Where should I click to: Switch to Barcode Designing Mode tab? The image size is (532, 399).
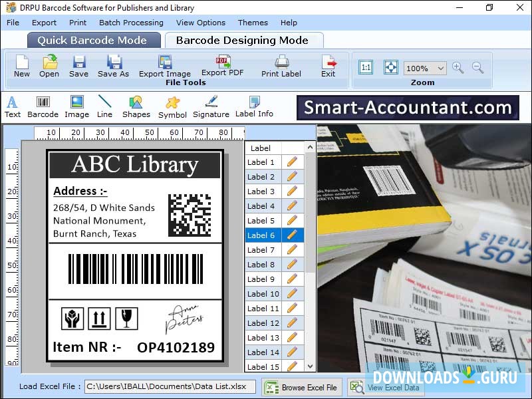click(244, 40)
